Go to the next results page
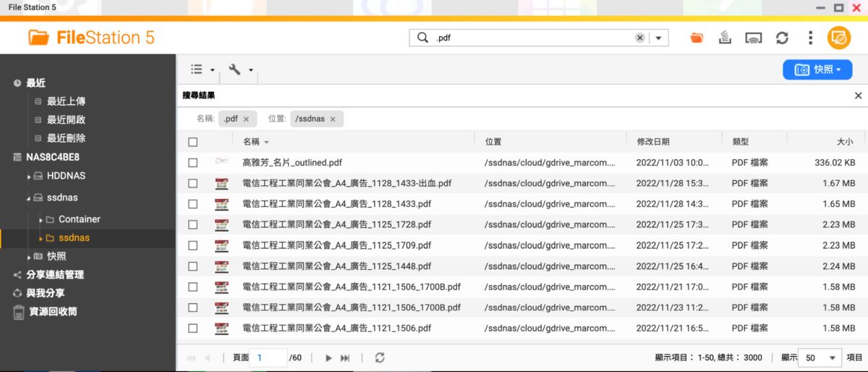Screen dimensions: 868x372 coord(328,358)
